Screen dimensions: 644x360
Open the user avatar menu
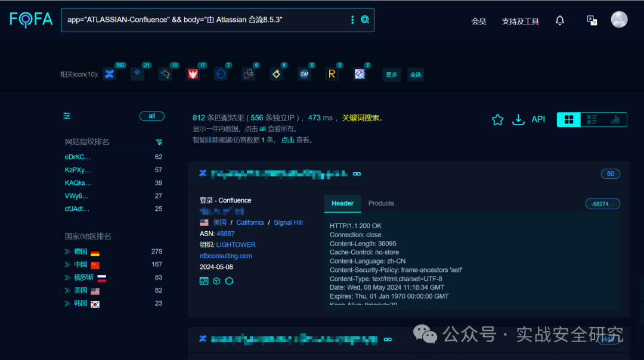pyautogui.click(x=619, y=19)
